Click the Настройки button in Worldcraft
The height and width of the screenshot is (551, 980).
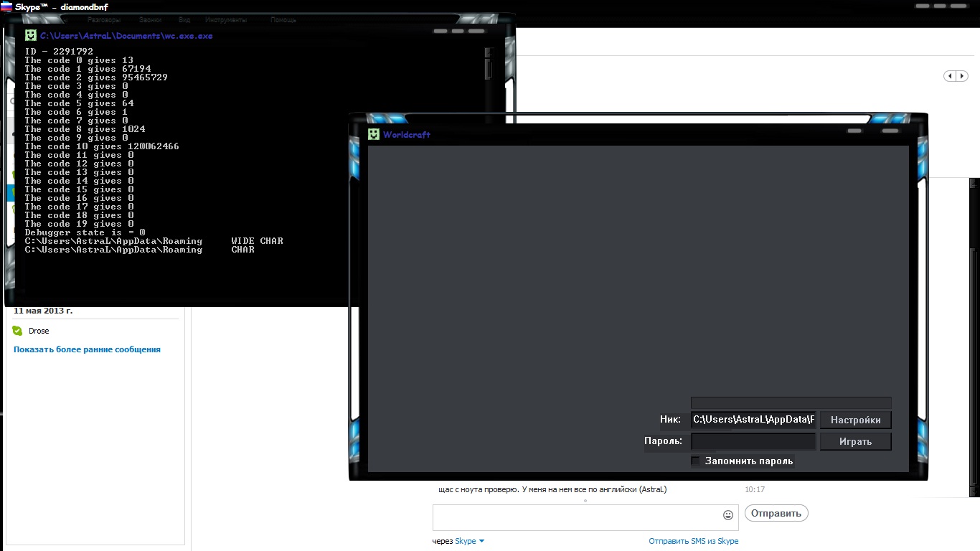[855, 420]
